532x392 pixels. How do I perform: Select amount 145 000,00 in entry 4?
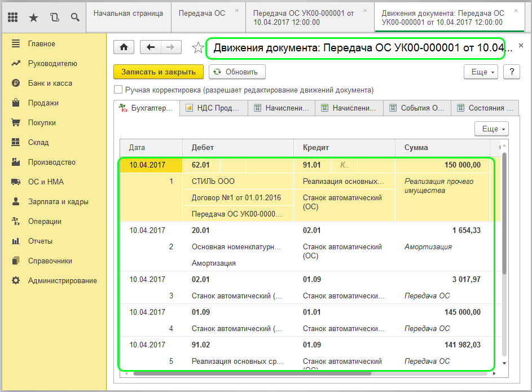click(463, 312)
